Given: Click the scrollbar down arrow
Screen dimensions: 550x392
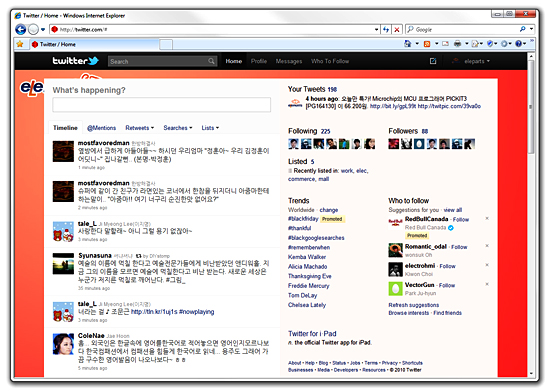Looking at the screenshot, I should 531,373.
